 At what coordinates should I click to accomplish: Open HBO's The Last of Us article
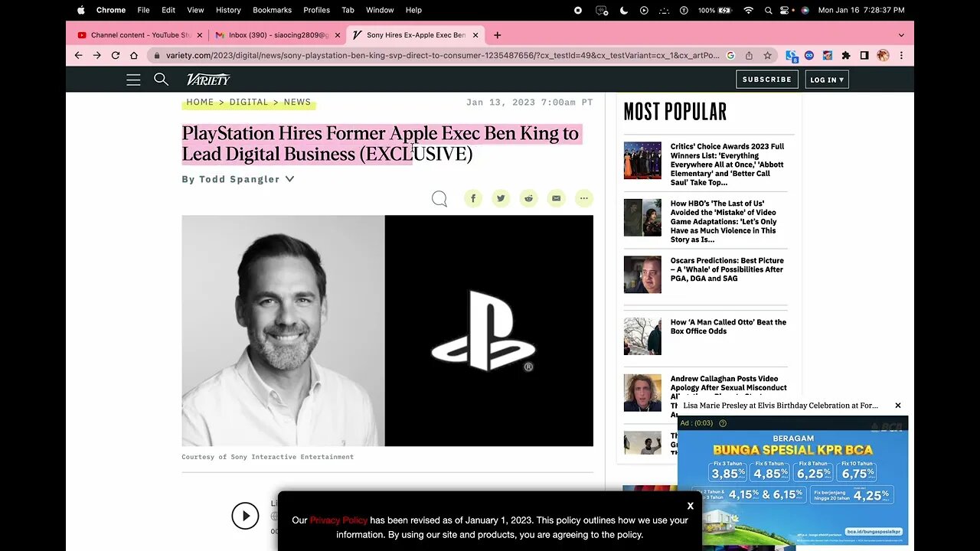point(724,222)
